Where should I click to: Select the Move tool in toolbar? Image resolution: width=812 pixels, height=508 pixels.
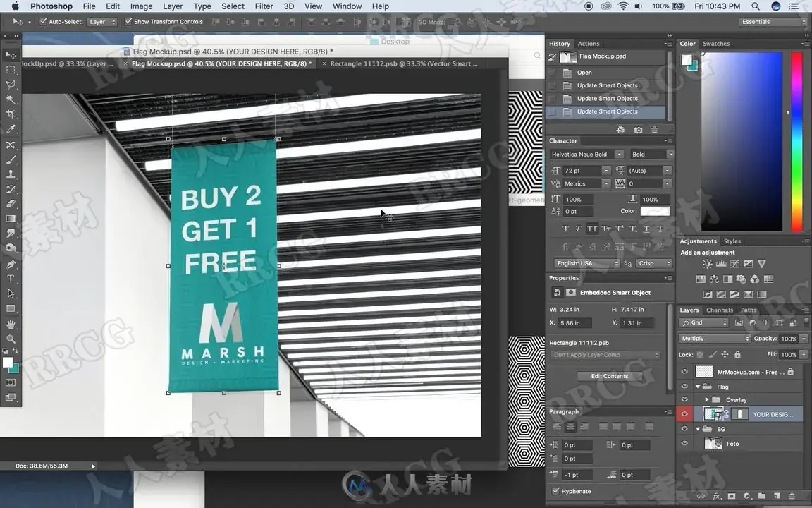11,54
